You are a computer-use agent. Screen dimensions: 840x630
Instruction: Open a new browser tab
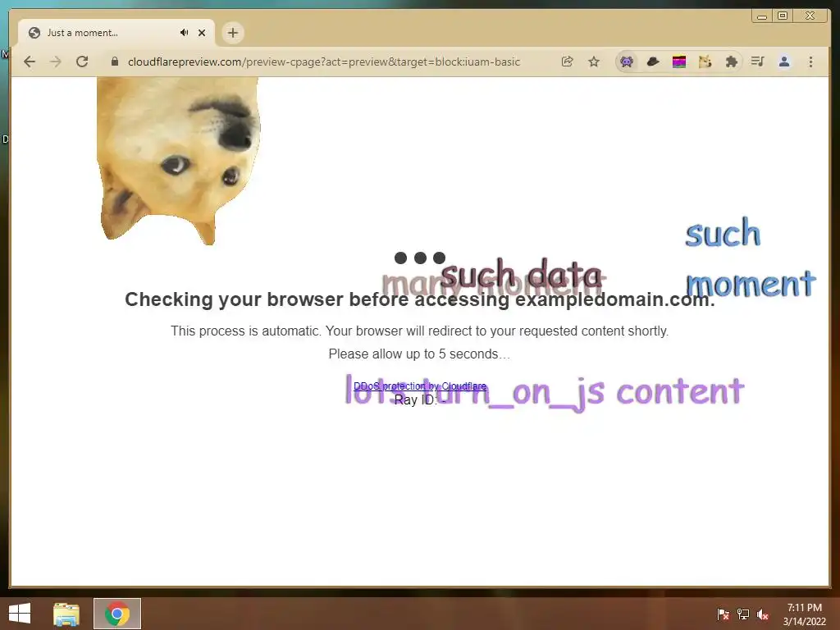tap(232, 33)
